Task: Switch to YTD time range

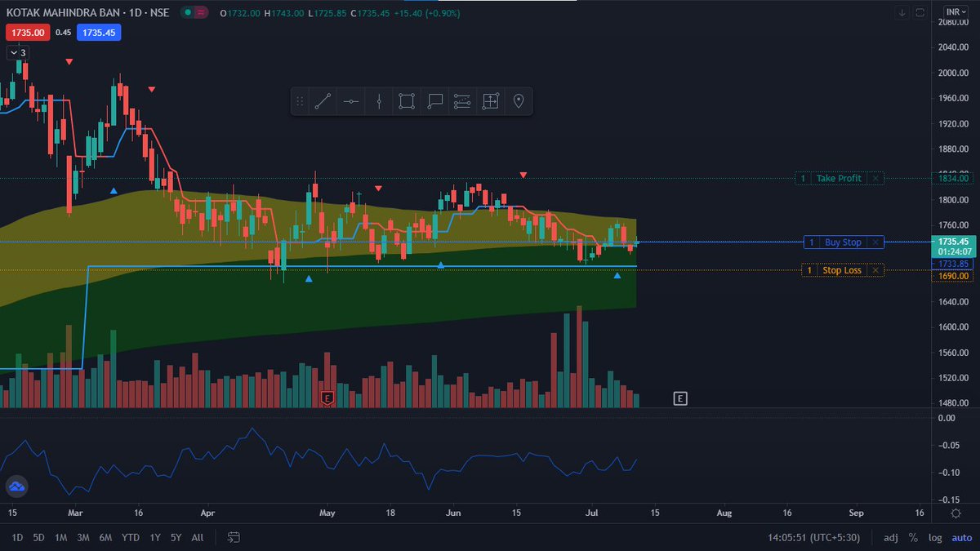Action: point(130,537)
